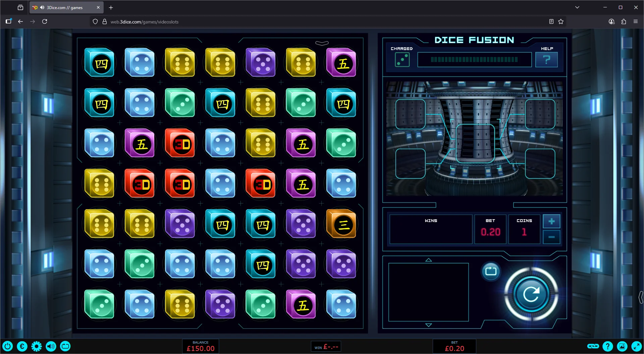Click the WIN amount display
644x354 pixels.
[326, 347]
